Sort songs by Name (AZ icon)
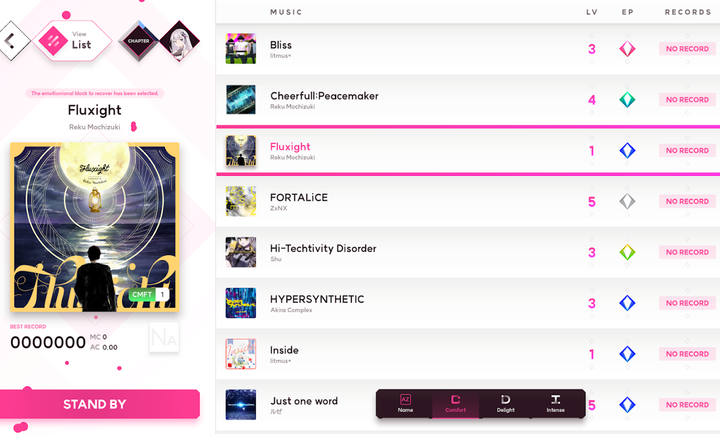Viewport: 720px width, 434px height. pos(405,403)
